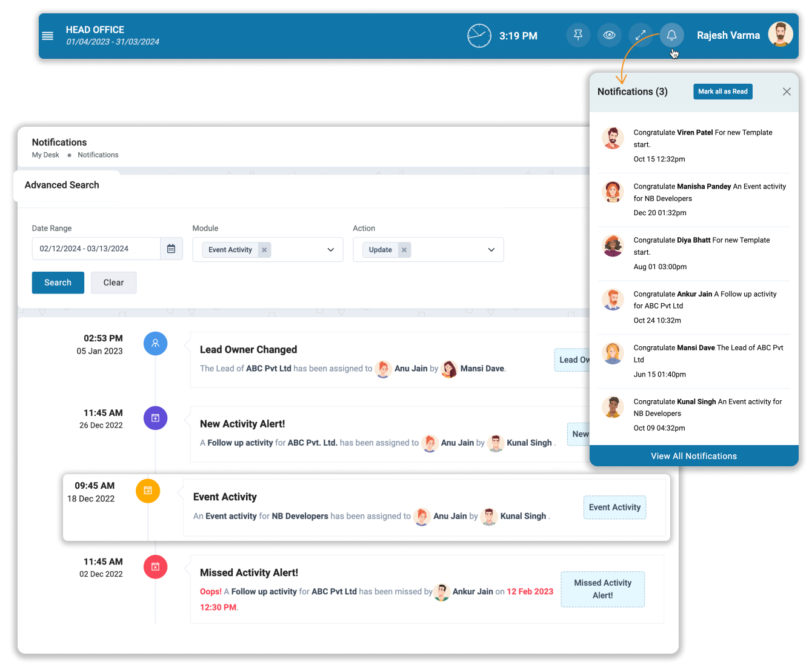
Task: Click the purple New Activity Alert timeline icon
Action: [x=155, y=418]
